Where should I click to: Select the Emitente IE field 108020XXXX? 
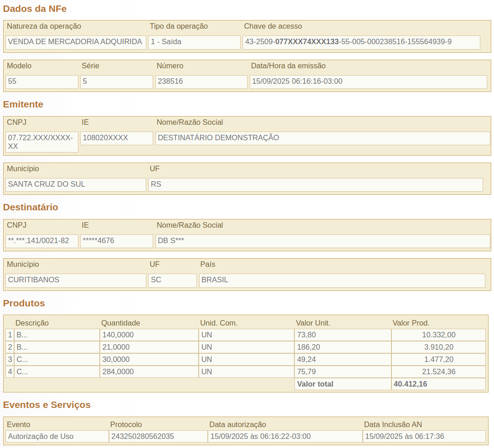pos(117,138)
